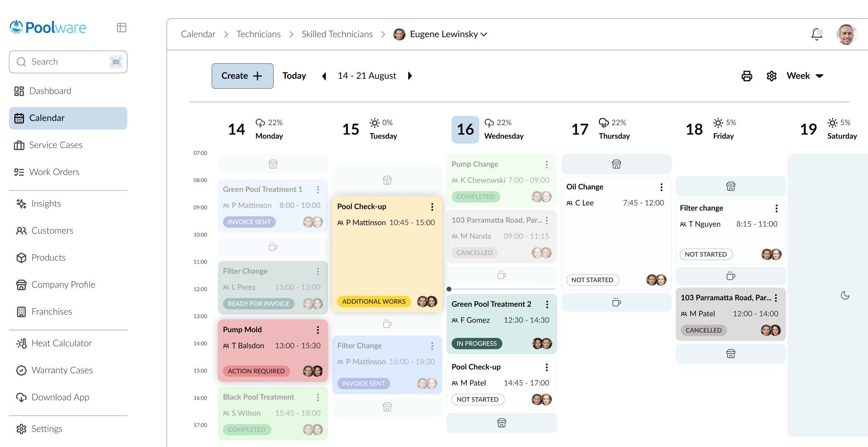Click the Create button
The image size is (868, 447).
(x=242, y=76)
